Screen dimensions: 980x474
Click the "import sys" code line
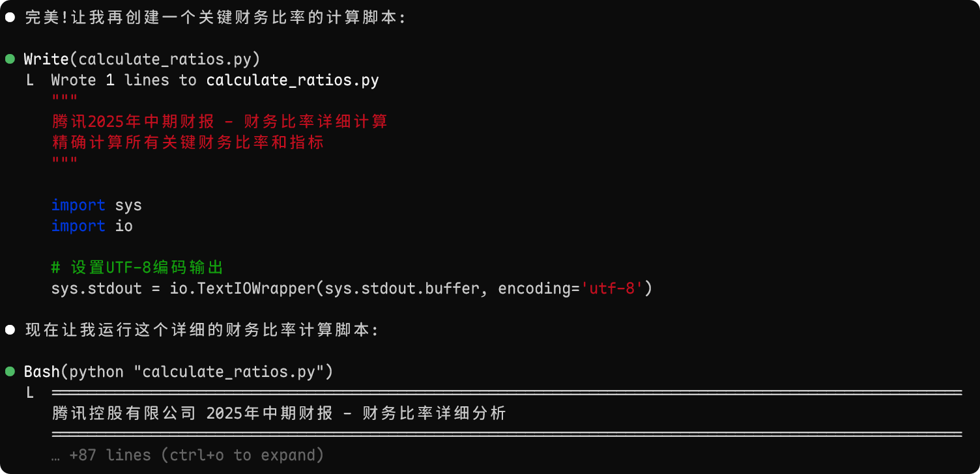coord(96,205)
